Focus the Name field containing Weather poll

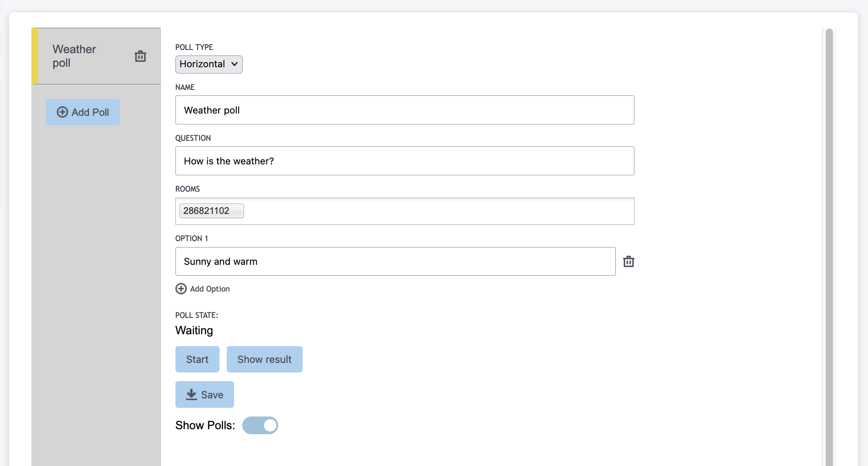(404, 110)
